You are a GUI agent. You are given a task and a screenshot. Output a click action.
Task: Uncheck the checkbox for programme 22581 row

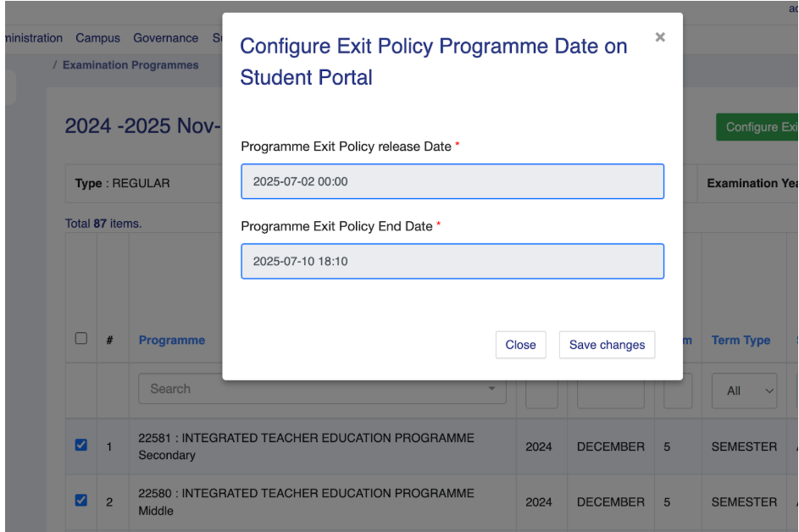[x=81, y=446]
